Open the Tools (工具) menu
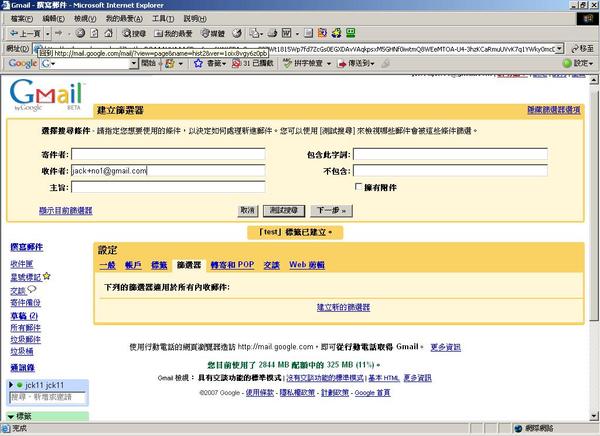The width and height of the screenshot is (600, 436). click(x=163, y=18)
